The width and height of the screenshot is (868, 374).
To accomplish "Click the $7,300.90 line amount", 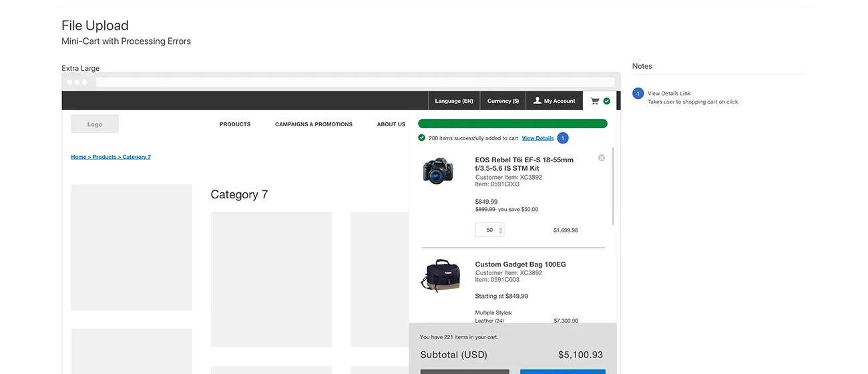I will 566,321.
